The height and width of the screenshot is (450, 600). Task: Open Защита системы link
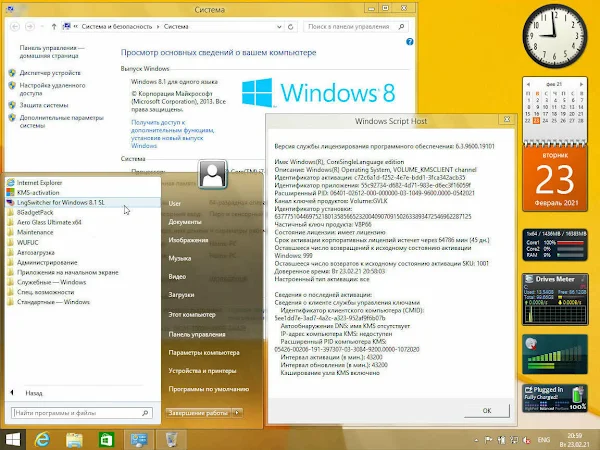44,105
